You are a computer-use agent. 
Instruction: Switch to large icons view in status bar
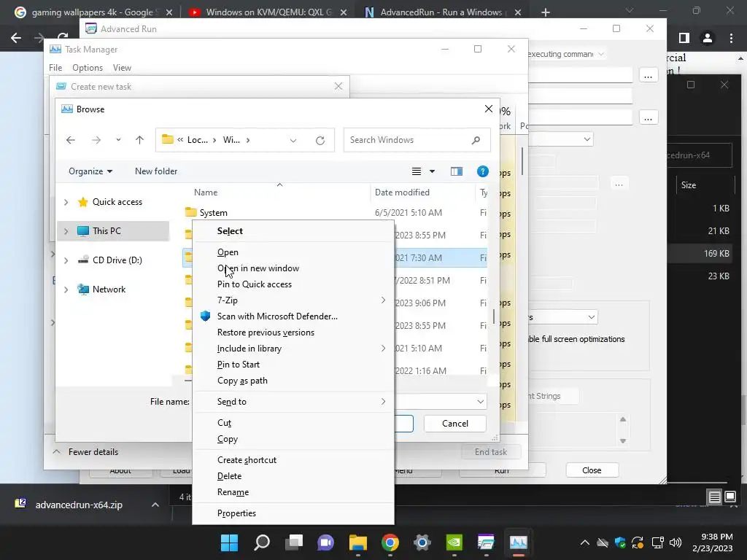730,497
